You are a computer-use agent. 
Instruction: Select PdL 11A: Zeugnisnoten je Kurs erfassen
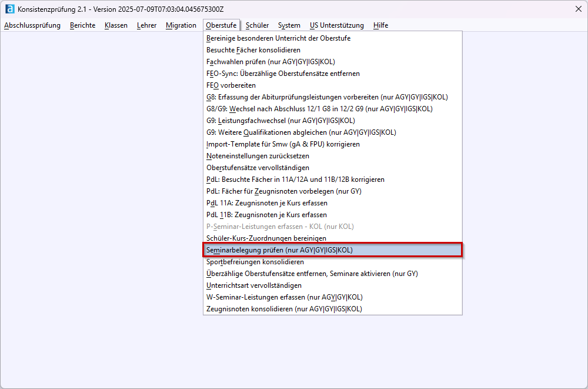point(333,203)
